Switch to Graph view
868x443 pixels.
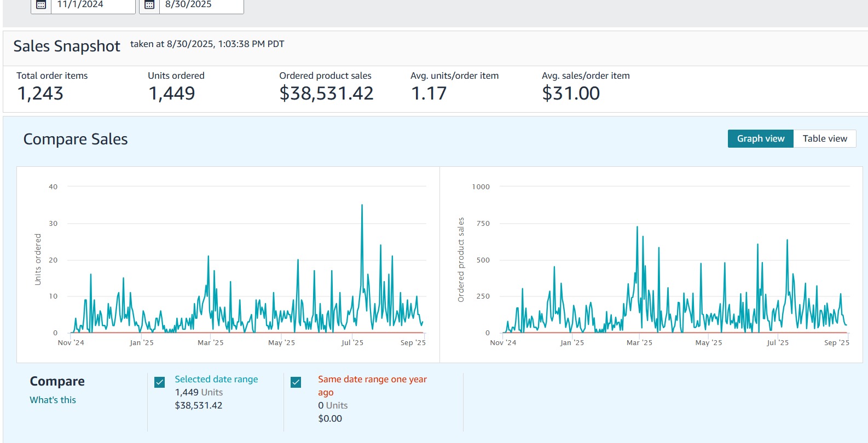click(x=760, y=138)
